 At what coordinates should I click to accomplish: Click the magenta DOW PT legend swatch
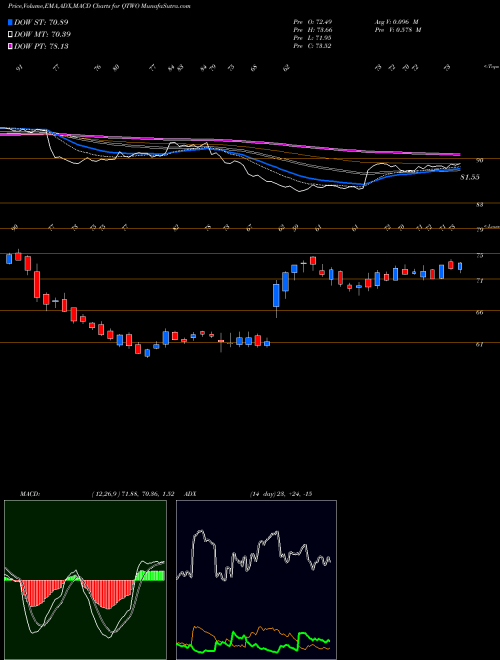pyautogui.click(x=11, y=46)
